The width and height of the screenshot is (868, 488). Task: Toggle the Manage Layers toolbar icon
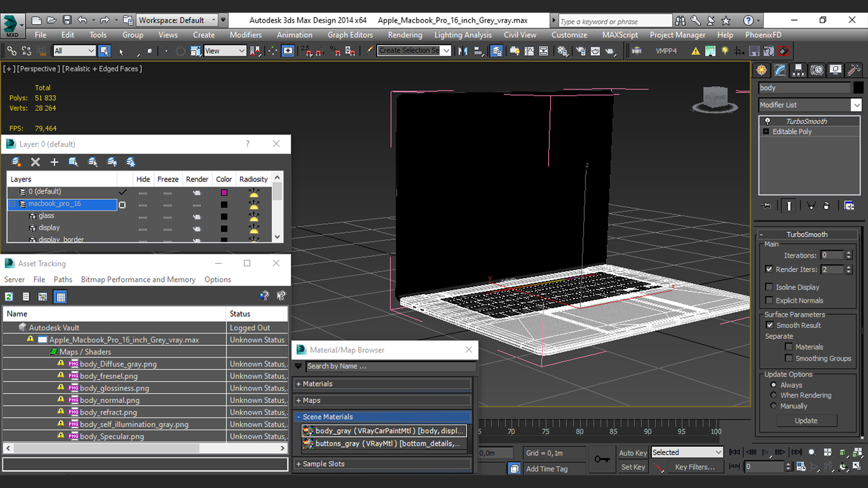pos(496,51)
